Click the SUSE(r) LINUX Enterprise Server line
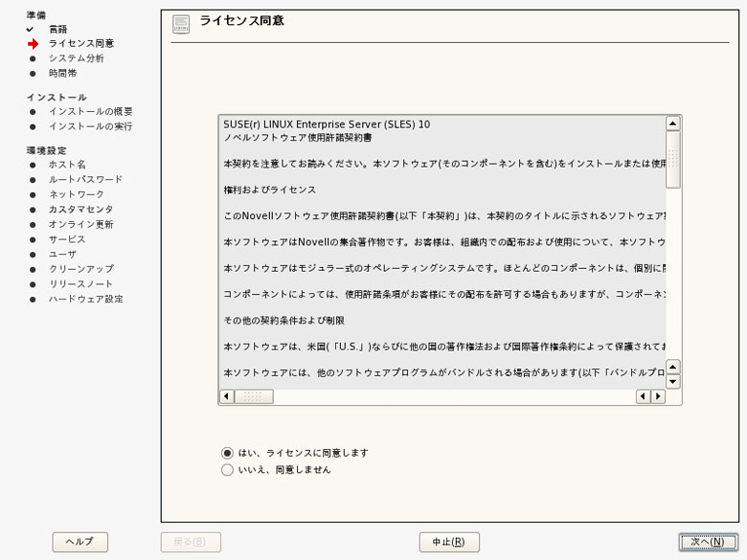The height and width of the screenshot is (560, 747). 327,124
